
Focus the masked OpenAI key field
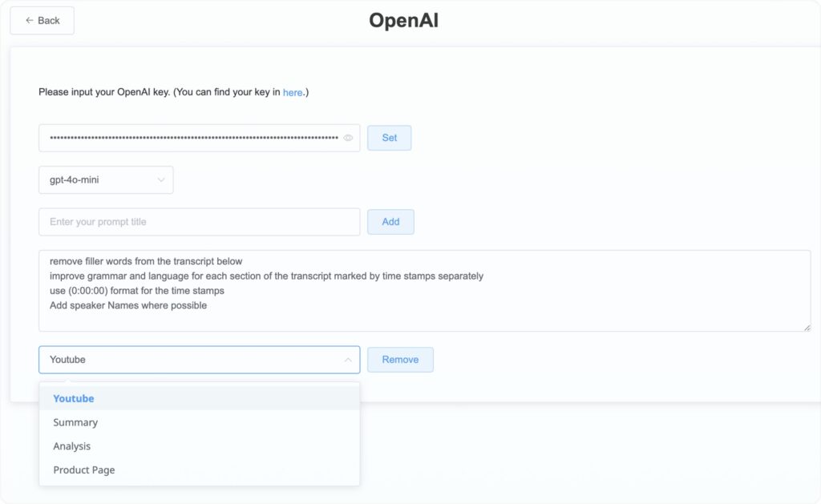(192, 138)
